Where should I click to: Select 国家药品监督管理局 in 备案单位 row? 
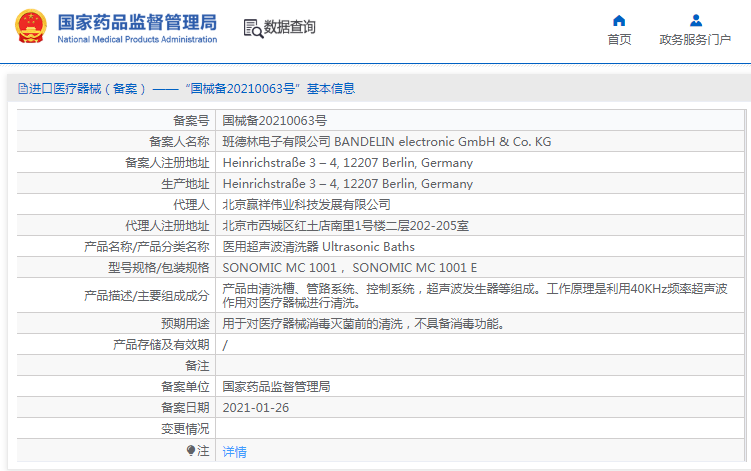coord(276,387)
